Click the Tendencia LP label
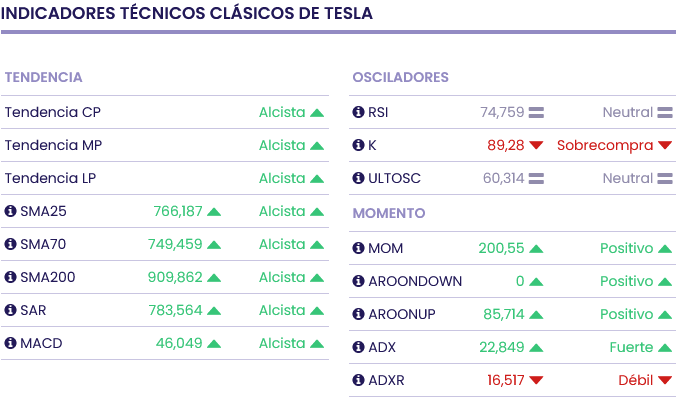Viewport: 676px width, 407px height. [51, 178]
